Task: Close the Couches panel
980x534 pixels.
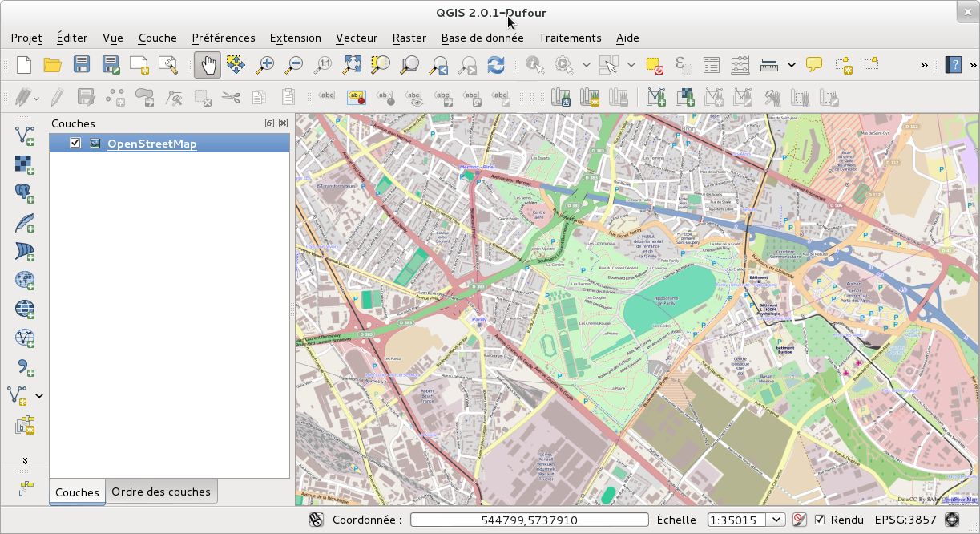Action: pyautogui.click(x=283, y=123)
